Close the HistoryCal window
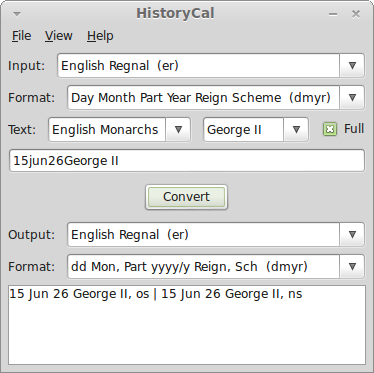 pos(356,14)
